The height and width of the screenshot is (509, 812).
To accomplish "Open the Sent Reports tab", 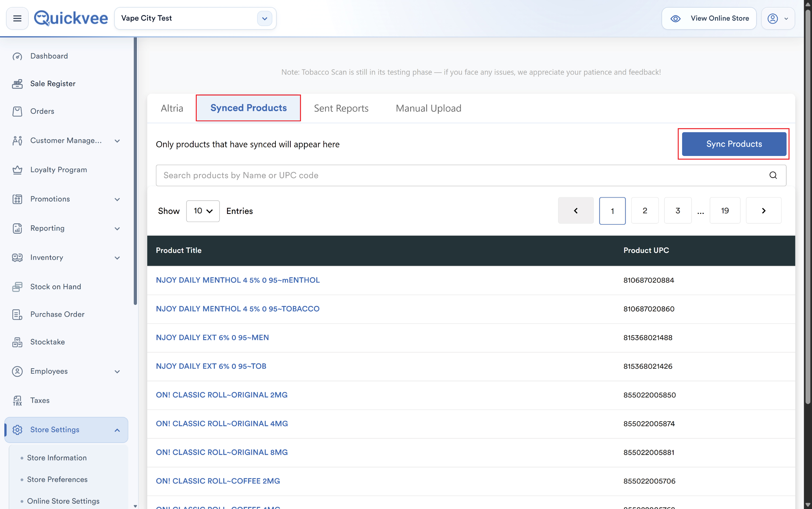I will point(341,108).
